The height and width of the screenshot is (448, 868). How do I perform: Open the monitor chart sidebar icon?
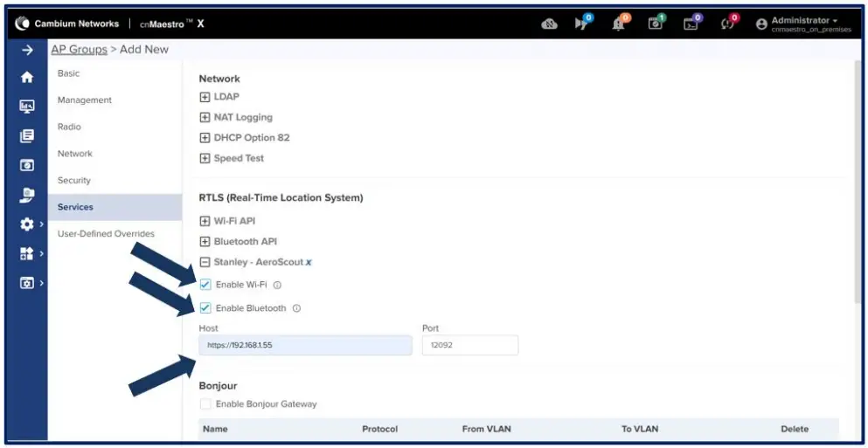27,107
